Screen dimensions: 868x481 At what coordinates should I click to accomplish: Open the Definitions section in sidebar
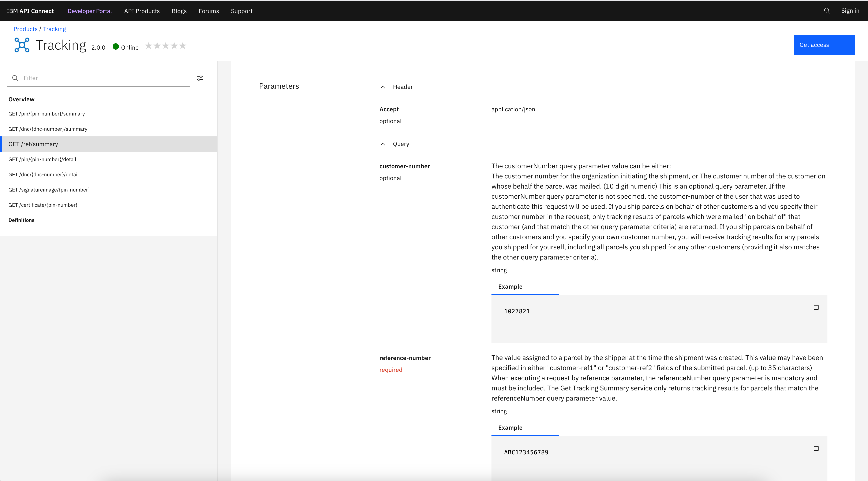point(22,220)
